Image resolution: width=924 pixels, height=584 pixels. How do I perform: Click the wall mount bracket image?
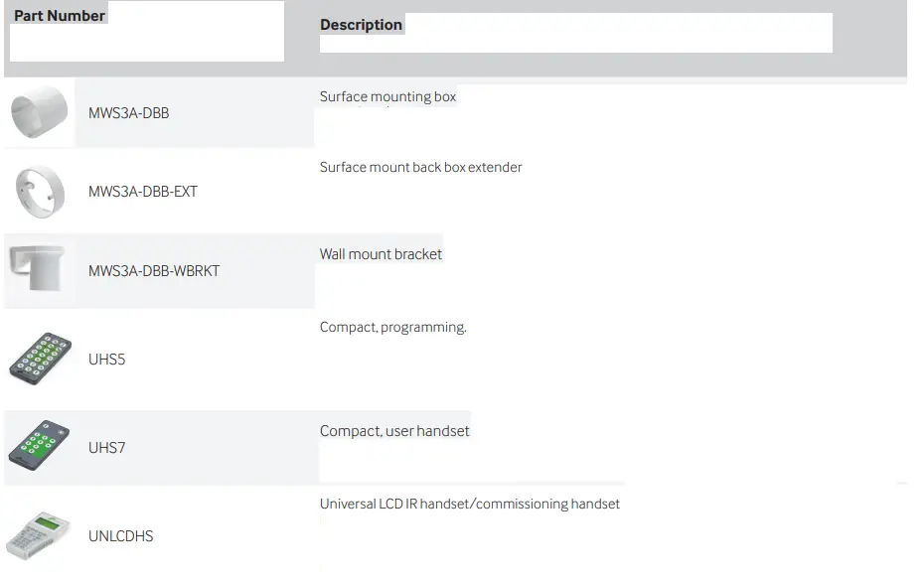pos(37,268)
